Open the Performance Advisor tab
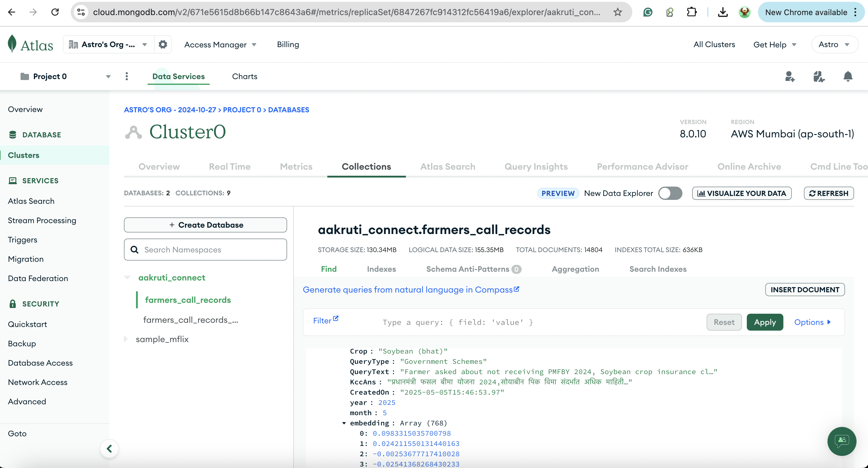 (642, 166)
